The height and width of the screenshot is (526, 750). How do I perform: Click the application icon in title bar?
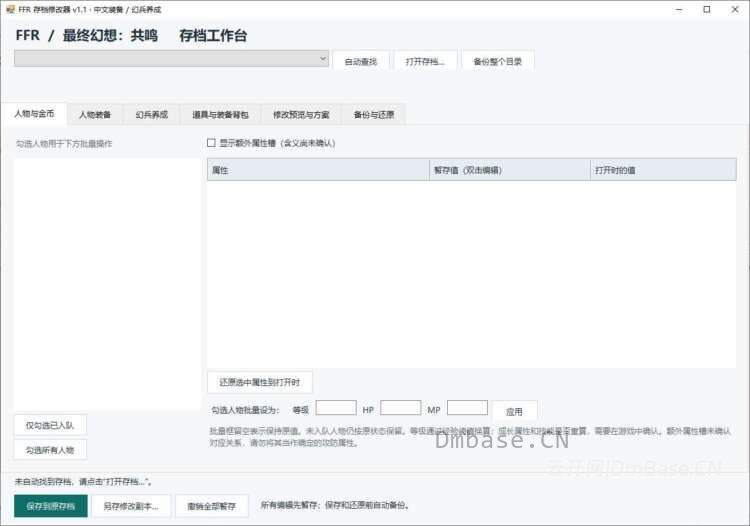pyautogui.click(x=10, y=9)
